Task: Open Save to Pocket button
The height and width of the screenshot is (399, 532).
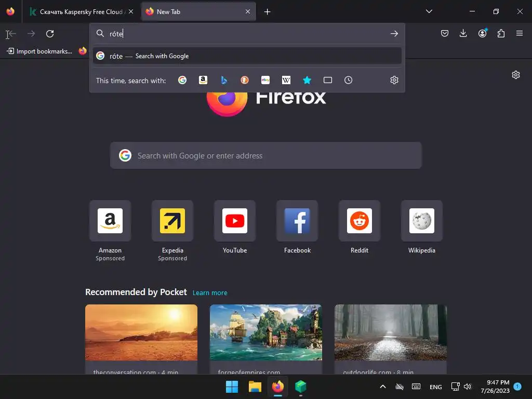Action: coord(445,33)
